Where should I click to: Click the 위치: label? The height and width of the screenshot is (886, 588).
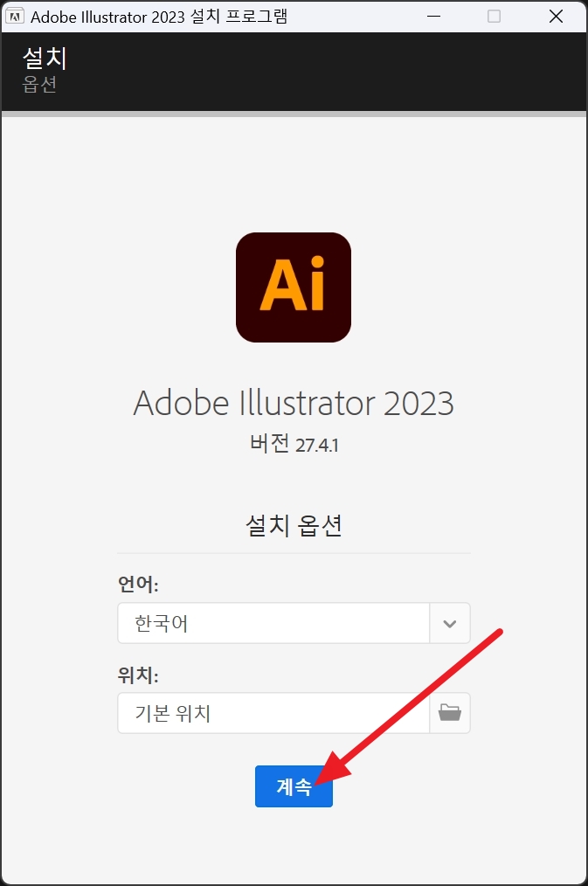coord(138,675)
